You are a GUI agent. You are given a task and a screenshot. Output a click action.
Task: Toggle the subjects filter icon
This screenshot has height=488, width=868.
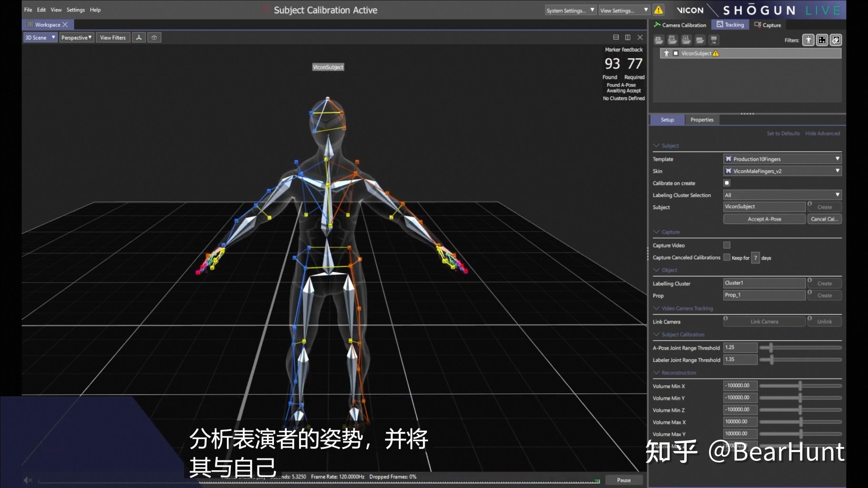(x=808, y=40)
